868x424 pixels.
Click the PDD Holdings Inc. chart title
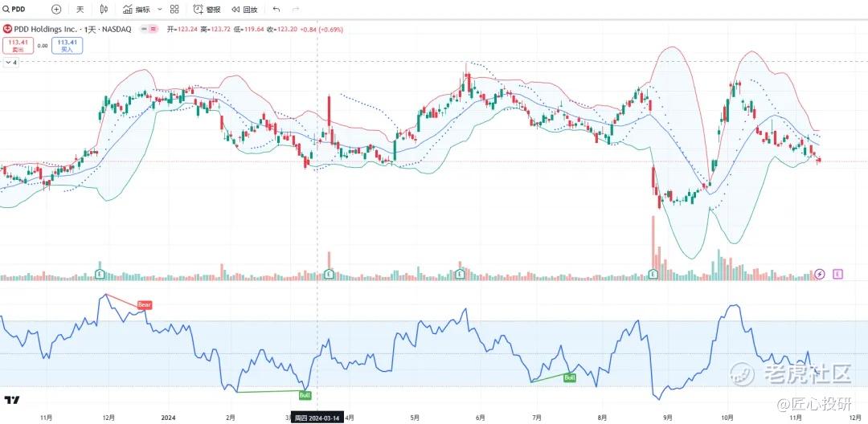tap(72, 29)
